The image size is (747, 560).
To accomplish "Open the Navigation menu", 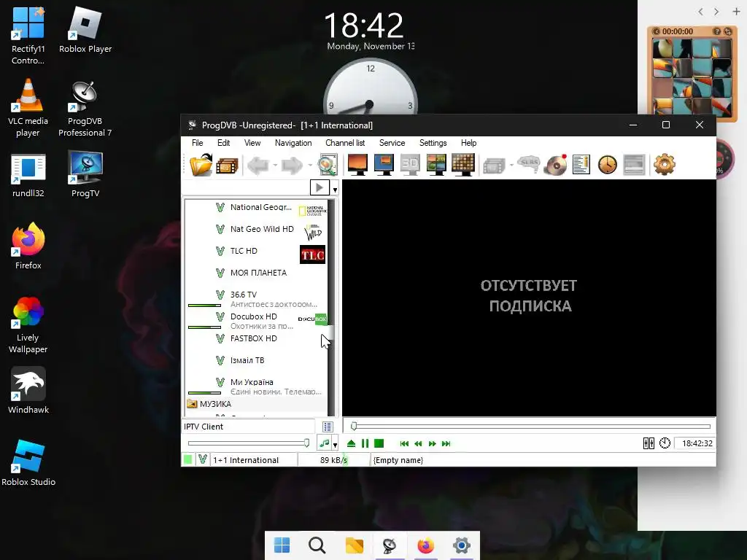I will [x=293, y=143].
